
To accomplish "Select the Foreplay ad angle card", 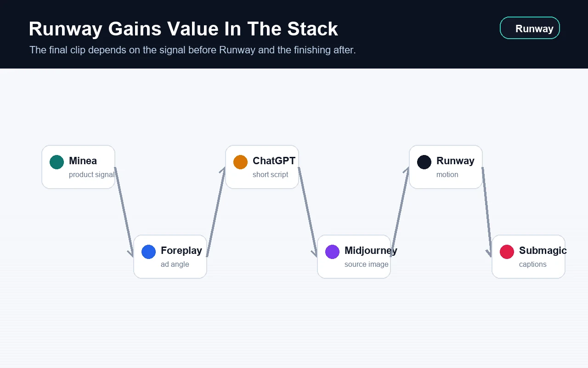I will [170, 257].
